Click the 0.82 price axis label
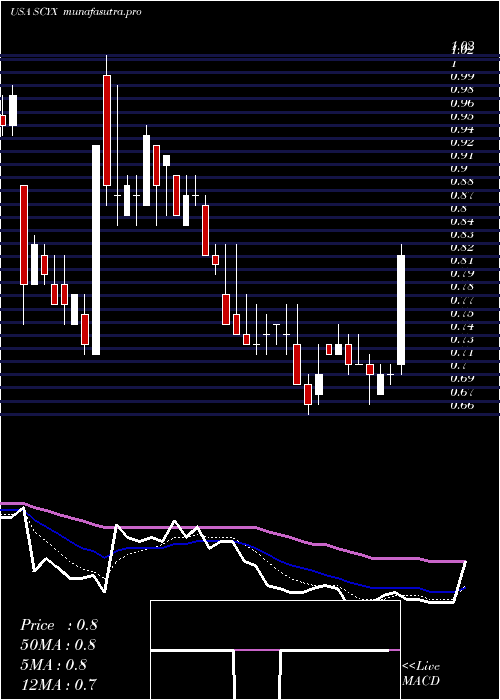This screenshot has height=700, width=500. point(462,247)
